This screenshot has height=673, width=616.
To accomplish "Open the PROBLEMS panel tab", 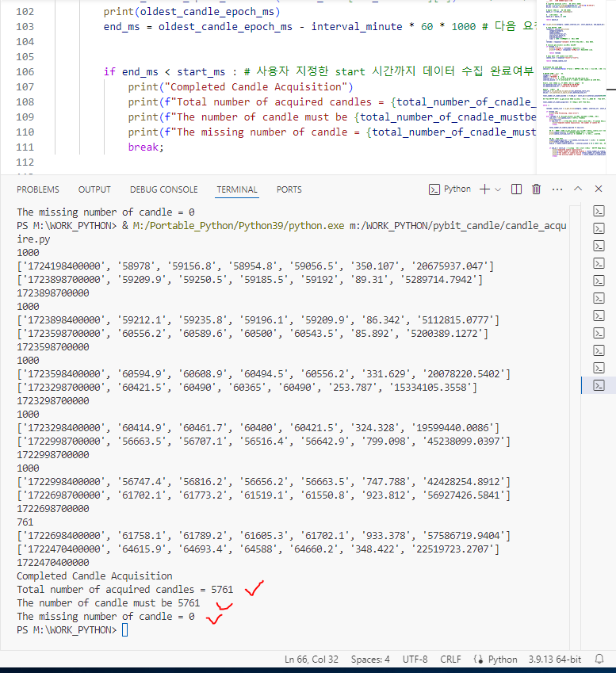I will click(38, 189).
